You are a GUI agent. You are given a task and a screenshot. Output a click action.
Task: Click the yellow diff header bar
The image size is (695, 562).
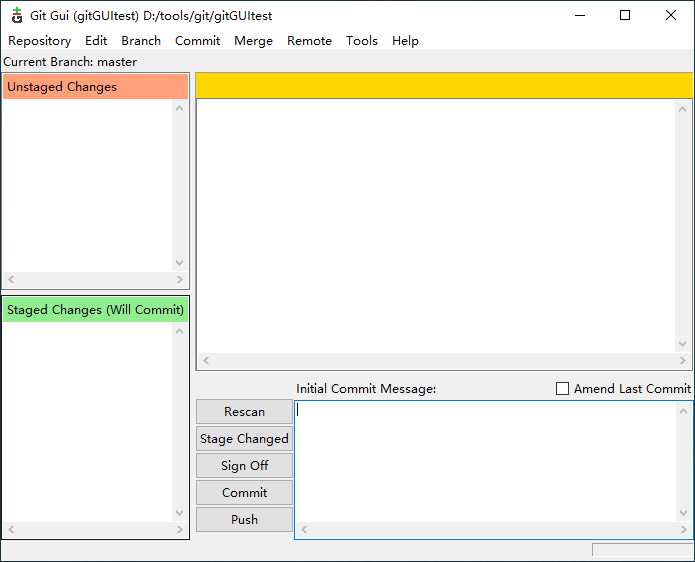444,86
